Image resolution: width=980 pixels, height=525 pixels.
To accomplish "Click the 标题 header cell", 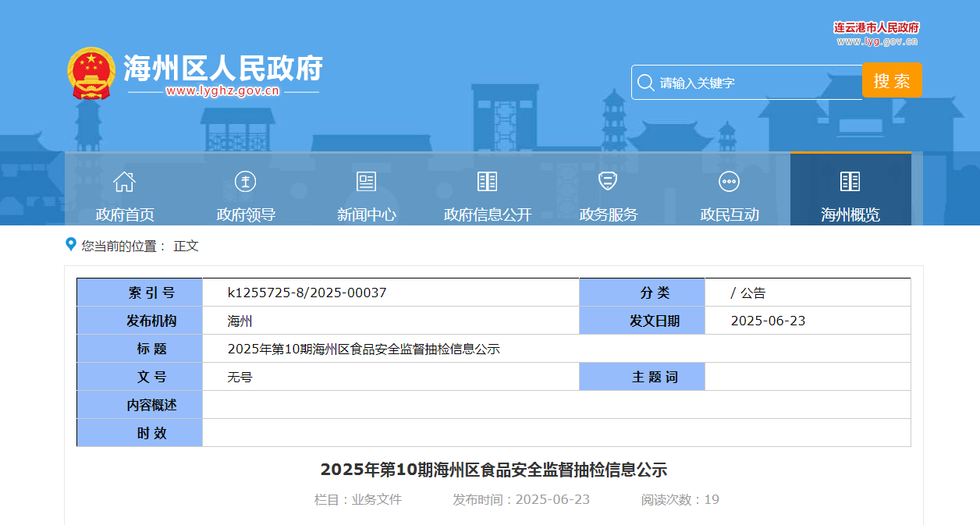I will click(140, 349).
